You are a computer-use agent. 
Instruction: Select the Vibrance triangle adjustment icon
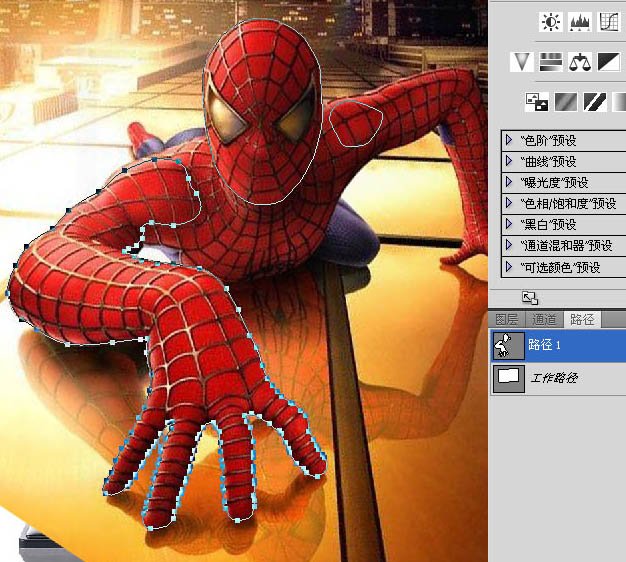[x=521, y=62]
